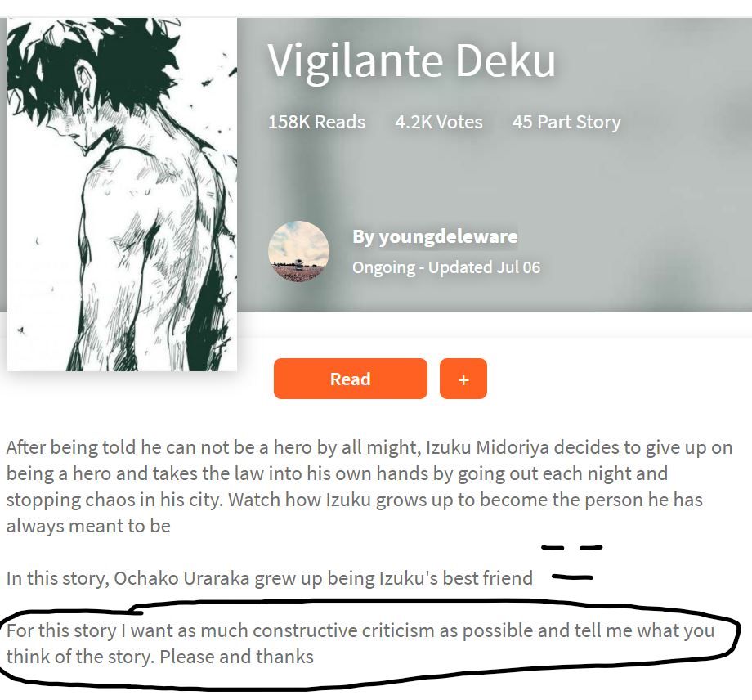Click the circled constructive criticism sentence
This screenshot has width=752, height=700.
(x=360, y=644)
